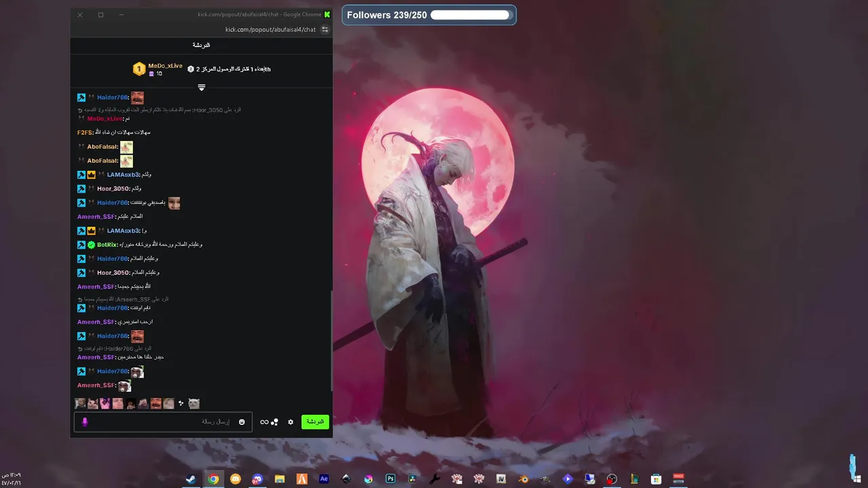Open the wrench tool icon in taskbar
This screenshot has height=488, width=868.
(x=435, y=479)
